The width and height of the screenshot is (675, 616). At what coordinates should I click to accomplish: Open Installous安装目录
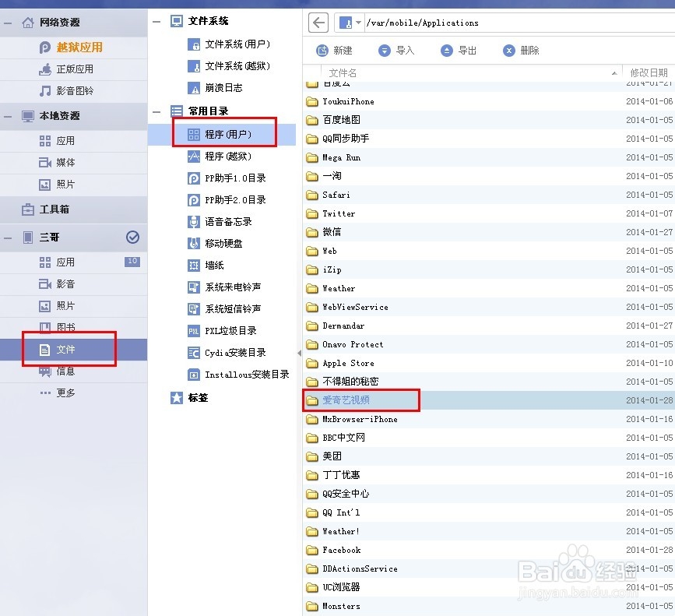click(238, 375)
